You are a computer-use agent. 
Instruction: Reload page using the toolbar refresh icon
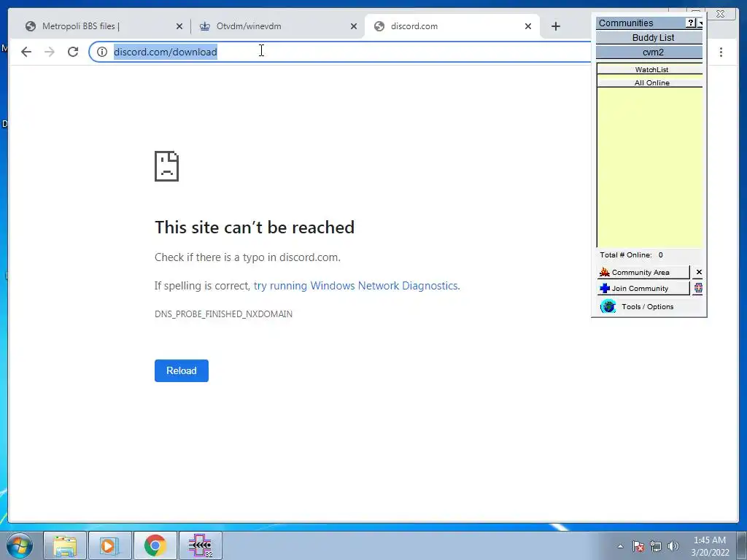(x=73, y=52)
